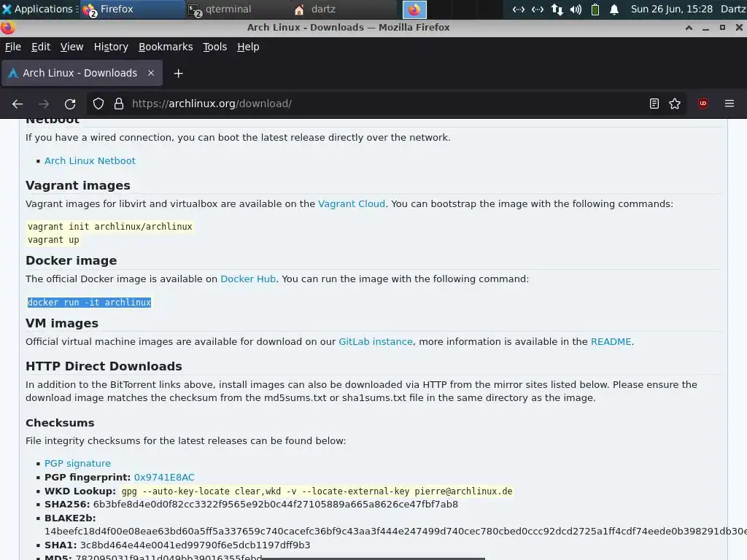The image size is (747, 560).
Task: Click the first network connection tray icon
Action: 519,9
